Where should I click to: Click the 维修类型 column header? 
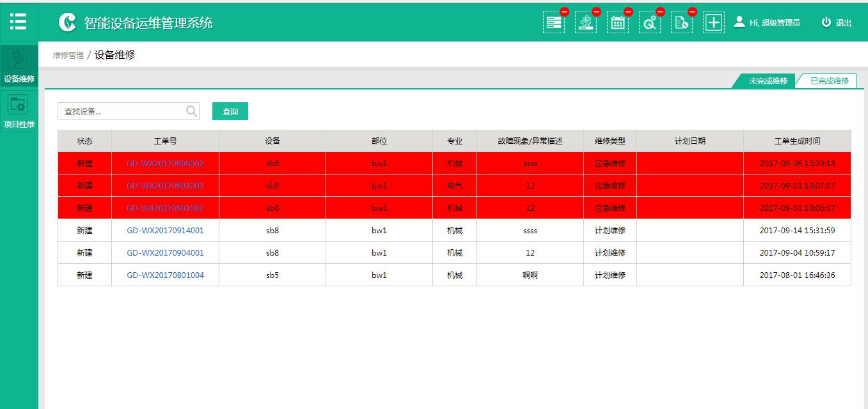point(610,141)
